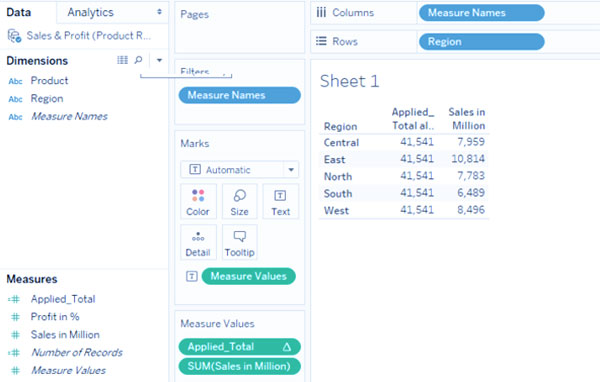
Task: Open the Automatic mark type dropdown
Action: [x=240, y=170]
